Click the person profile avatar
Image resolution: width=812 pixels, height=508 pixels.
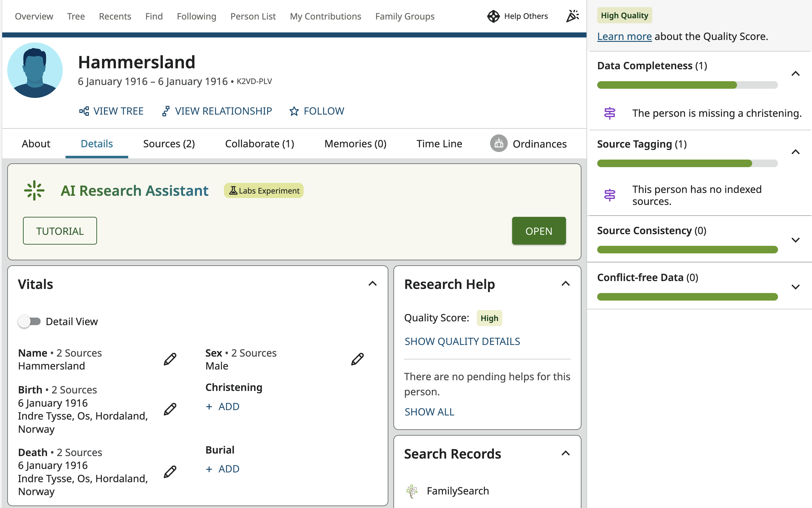pos(35,70)
